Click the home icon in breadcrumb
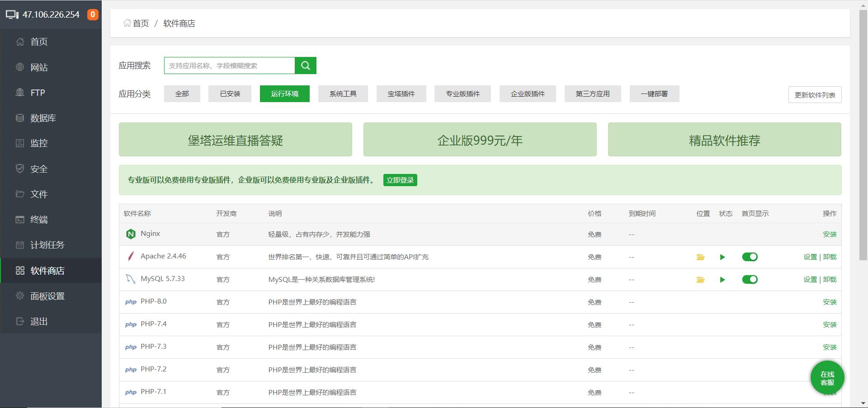Screen dimensions: 868x408 pos(127,23)
